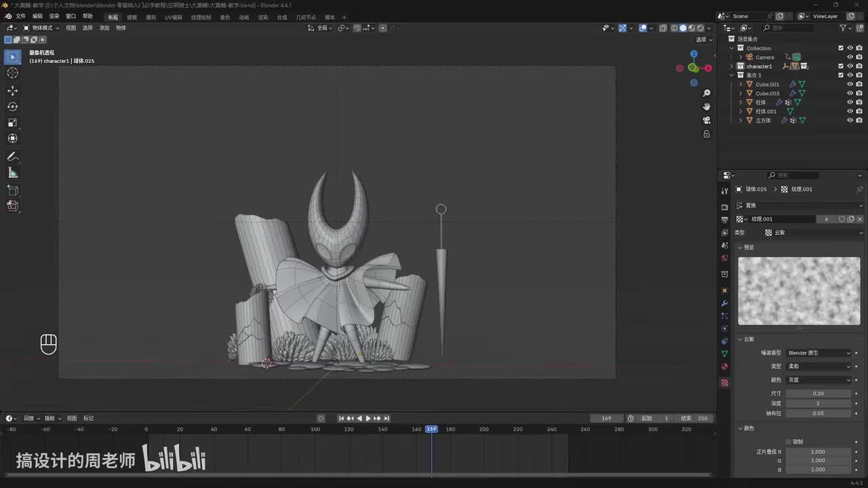868x488 pixels.
Task: Activate the 3D Cursor tool
Action: point(12,73)
